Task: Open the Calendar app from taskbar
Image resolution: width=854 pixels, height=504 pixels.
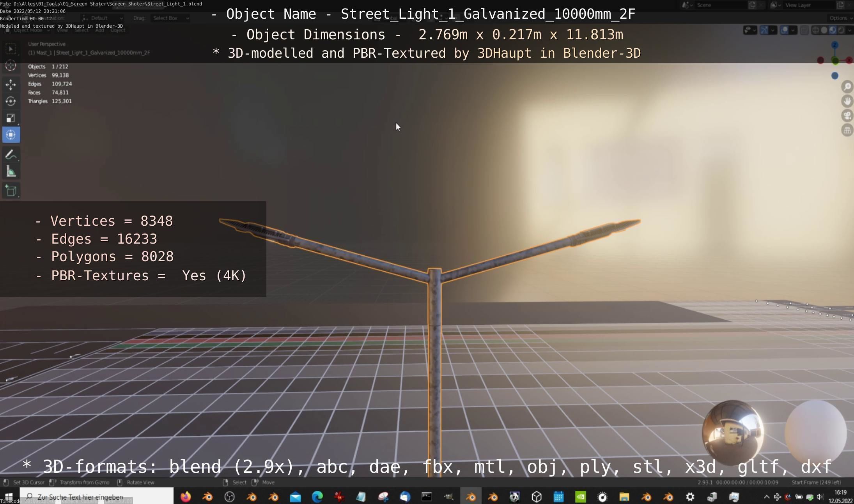Action: [558, 497]
